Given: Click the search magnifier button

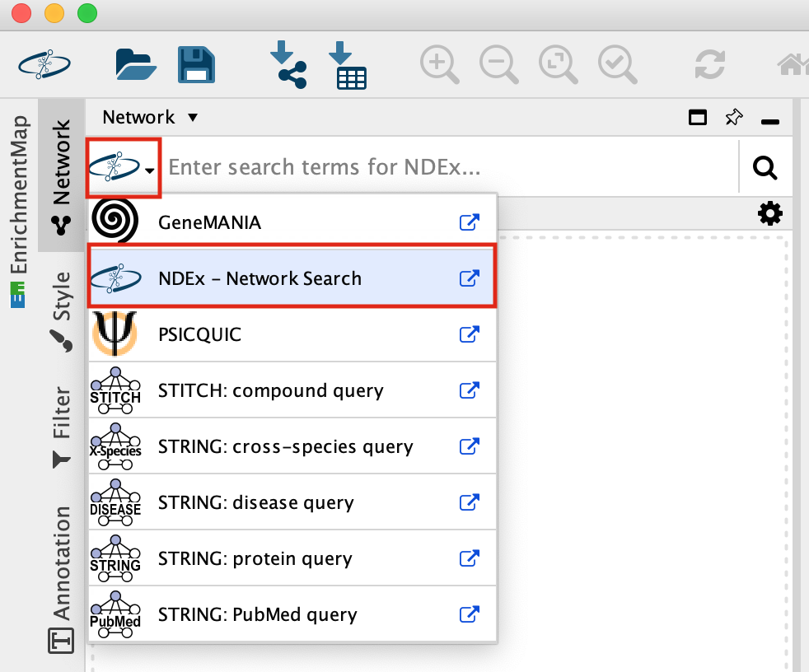Looking at the screenshot, I should 765,168.
